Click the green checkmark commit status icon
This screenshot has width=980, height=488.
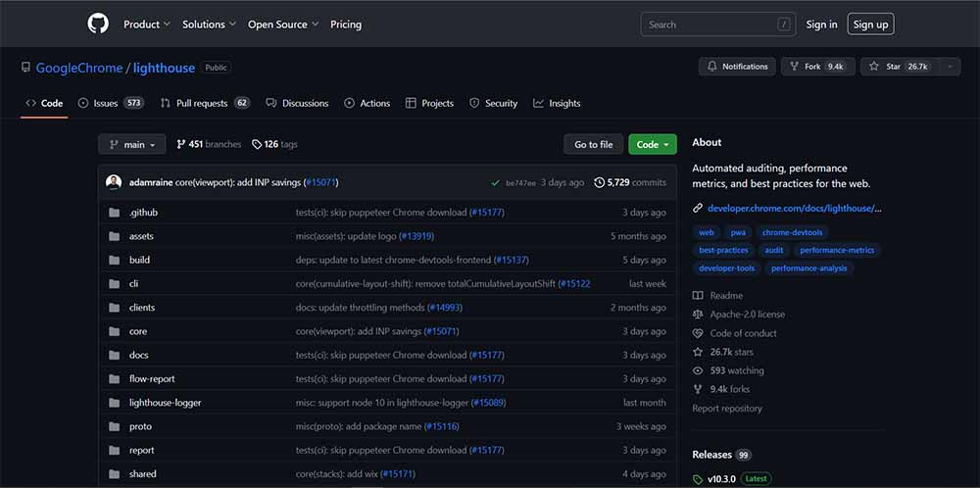(x=495, y=183)
